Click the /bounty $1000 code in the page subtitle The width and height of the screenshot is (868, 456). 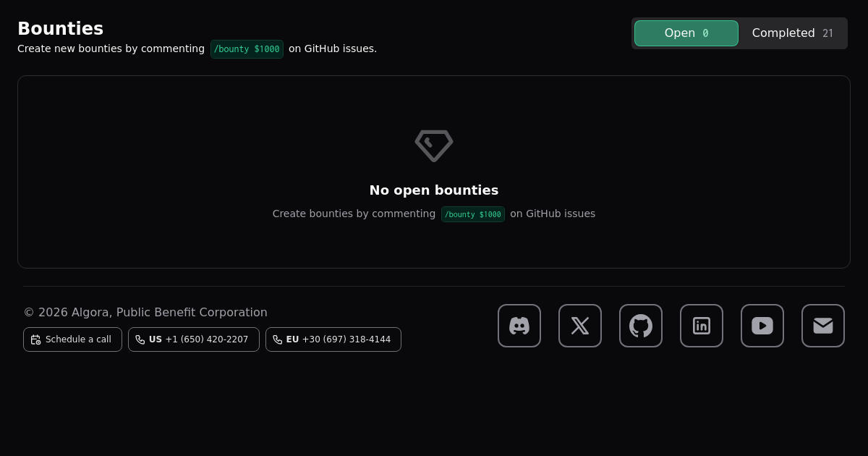pyautogui.click(x=247, y=49)
